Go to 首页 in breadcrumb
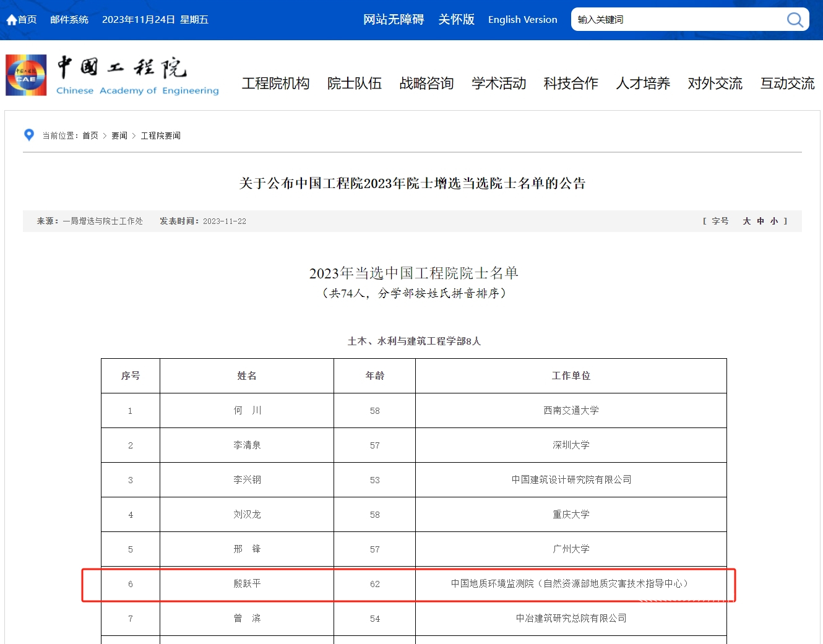 90,135
